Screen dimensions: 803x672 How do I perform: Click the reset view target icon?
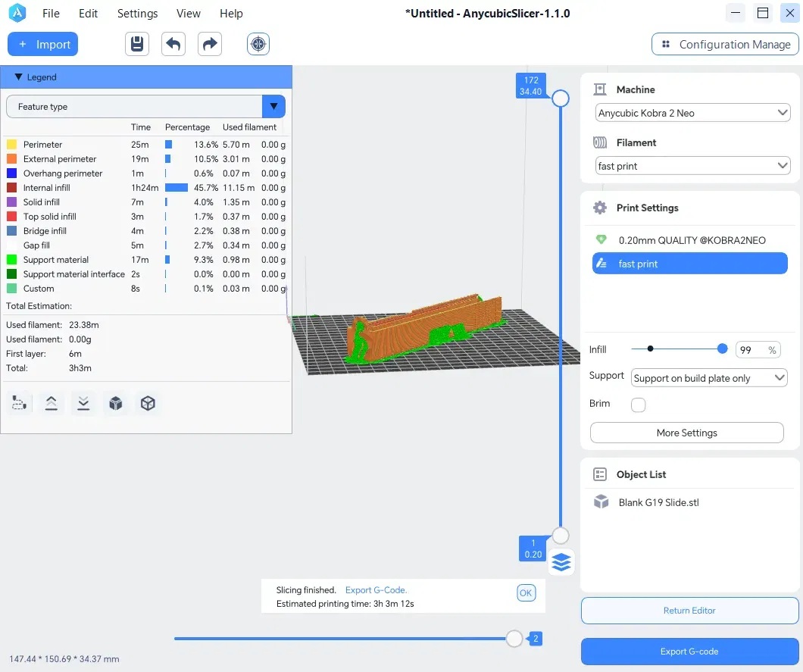point(258,44)
